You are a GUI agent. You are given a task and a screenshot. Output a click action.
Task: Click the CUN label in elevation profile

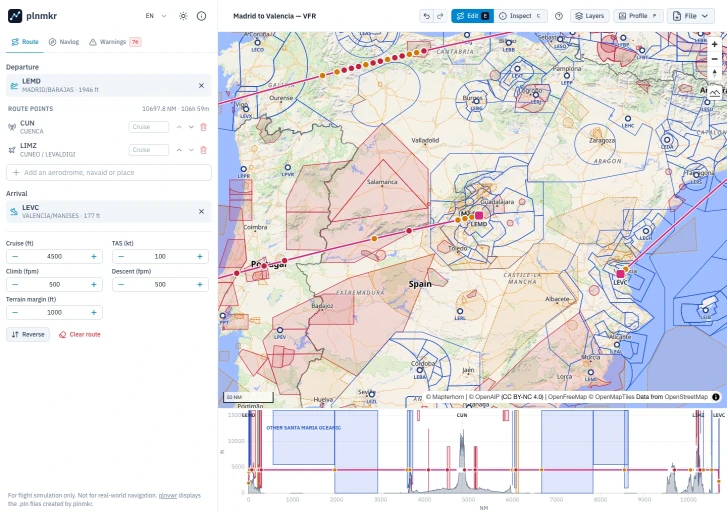(462, 415)
